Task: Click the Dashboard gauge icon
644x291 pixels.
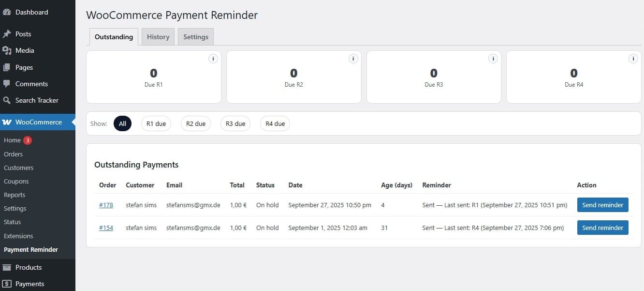Action: point(7,12)
